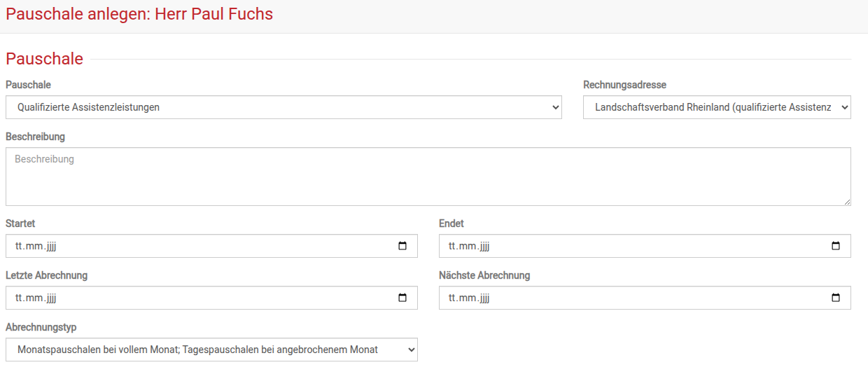Open the Rechnungsadresse dropdown
This screenshot has width=868, height=386.
(x=716, y=107)
